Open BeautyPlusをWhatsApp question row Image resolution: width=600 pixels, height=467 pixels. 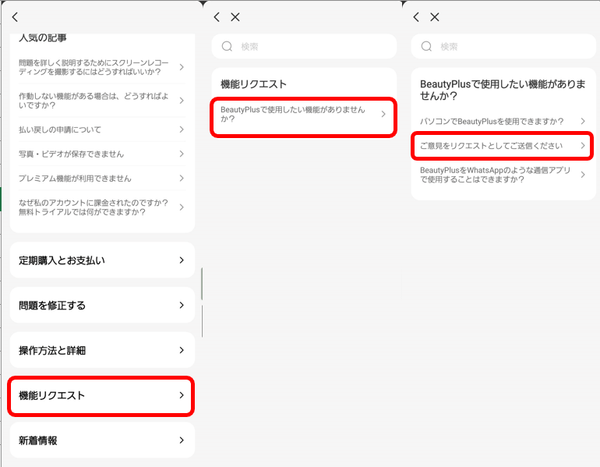point(503,175)
